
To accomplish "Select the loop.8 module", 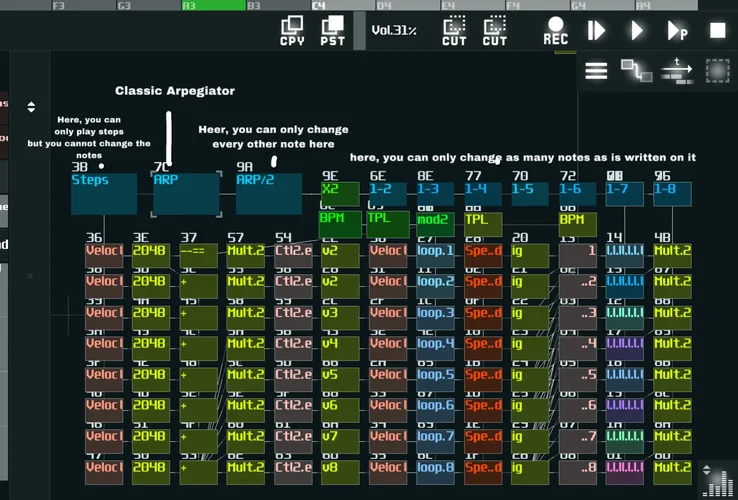I will click(x=435, y=473).
